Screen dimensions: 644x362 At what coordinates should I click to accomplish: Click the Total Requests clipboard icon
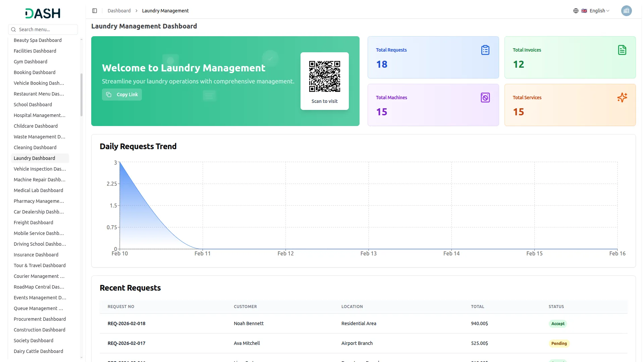coord(485,50)
